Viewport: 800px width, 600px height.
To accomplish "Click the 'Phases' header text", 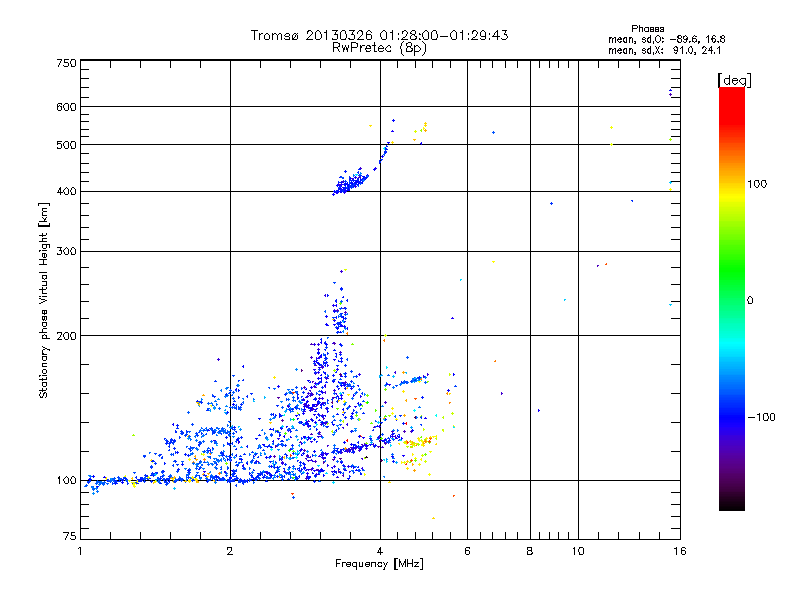I will coord(647,29).
